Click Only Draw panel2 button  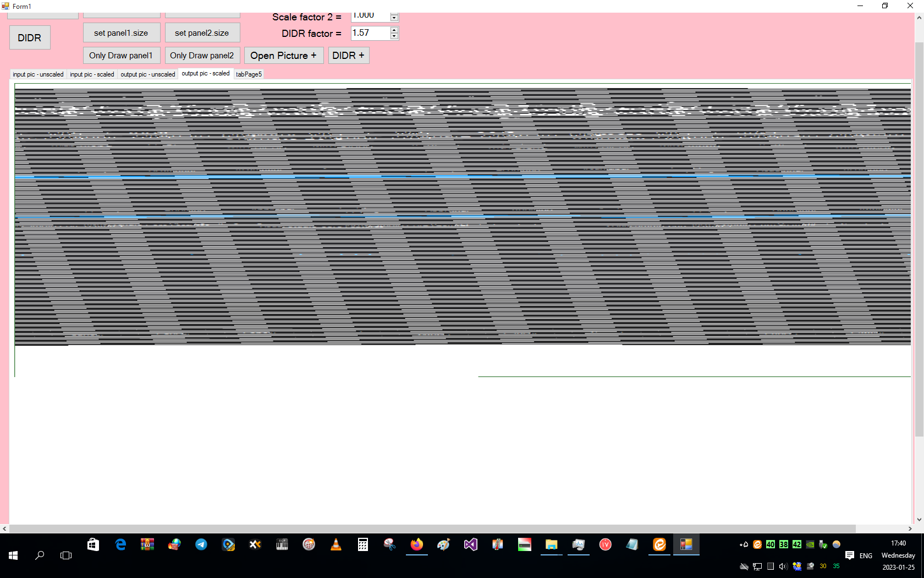pos(202,56)
